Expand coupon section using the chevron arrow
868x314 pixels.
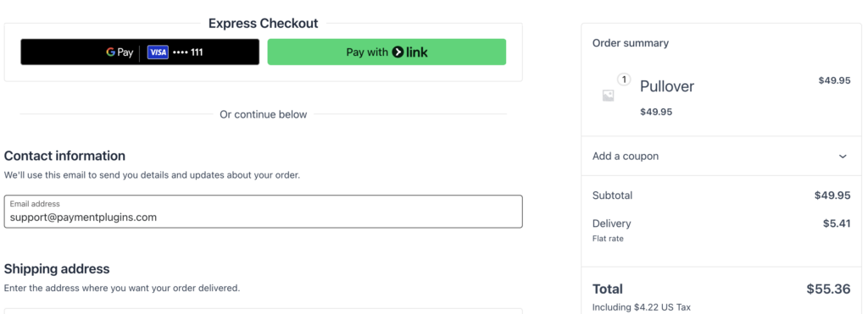tap(843, 157)
